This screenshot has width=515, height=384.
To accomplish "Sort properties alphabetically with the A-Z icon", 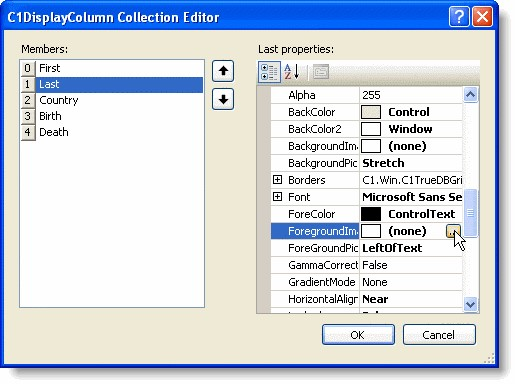I will (292, 72).
